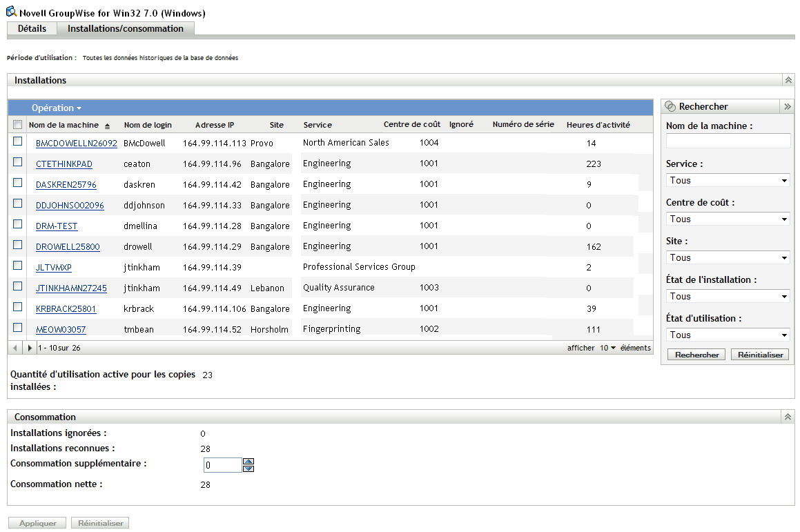Open the Centre de coût filter dropdown
Screen dimensions: 800x532
click(728, 219)
